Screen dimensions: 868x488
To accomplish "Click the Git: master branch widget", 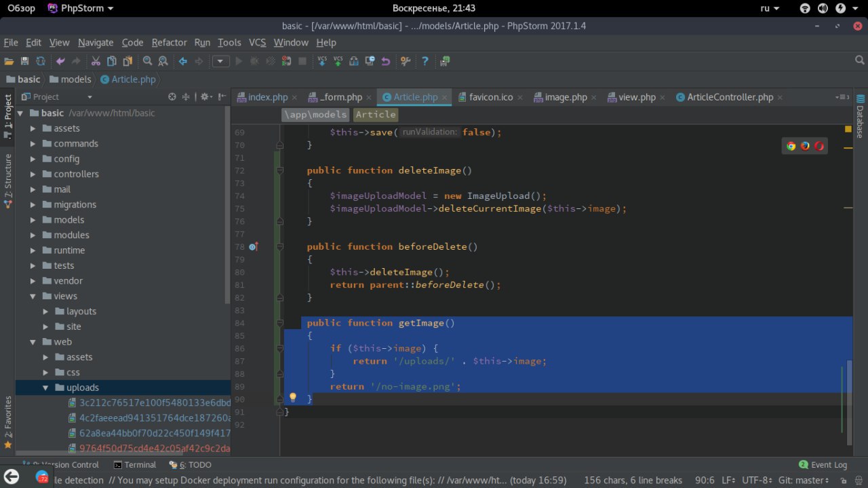I will pyautogui.click(x=803, y=480).
